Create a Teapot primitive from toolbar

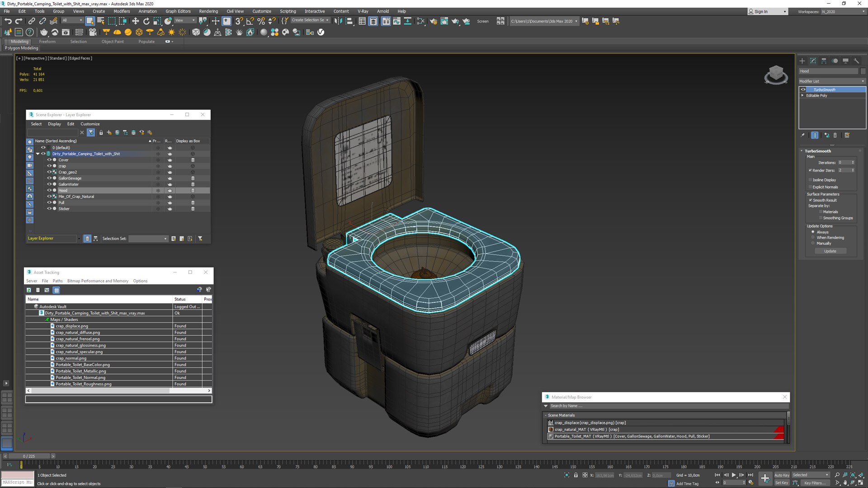pyautogui.click(x=44, y=32)
